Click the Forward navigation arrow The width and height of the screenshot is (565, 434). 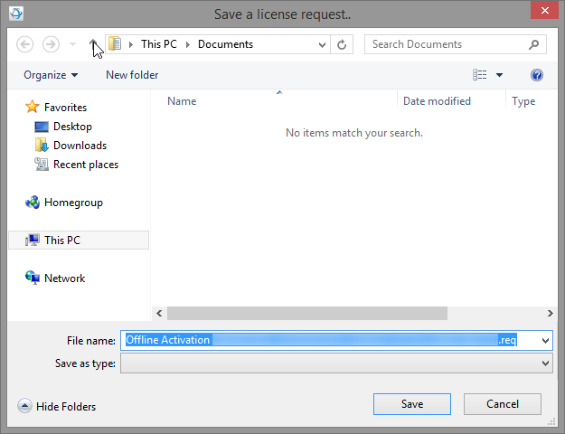tap(51, 44)
